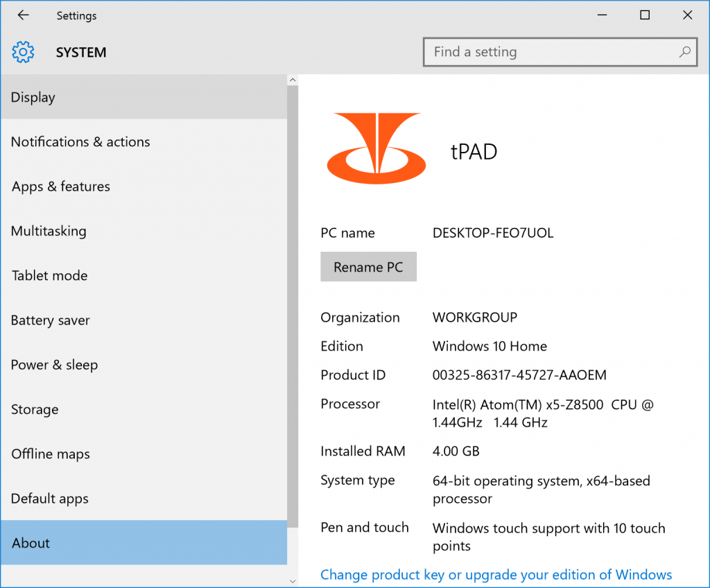This screenshot has height=588, width=710.
Task: Click the 64-bit operating system text
Action: tap(541, 490)
